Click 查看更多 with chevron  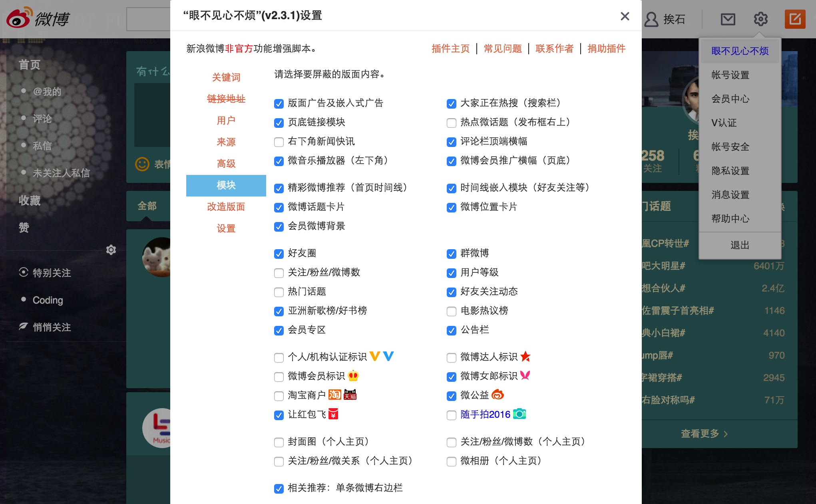pos(705,433)
